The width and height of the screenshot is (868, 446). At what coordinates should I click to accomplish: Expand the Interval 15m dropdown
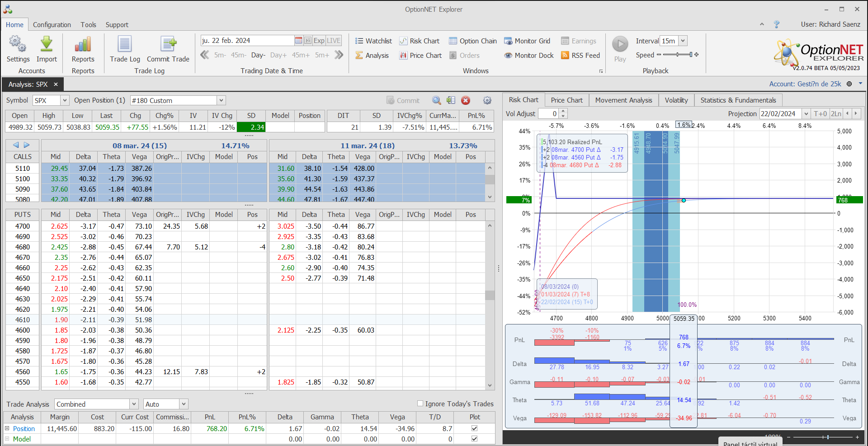683,41
